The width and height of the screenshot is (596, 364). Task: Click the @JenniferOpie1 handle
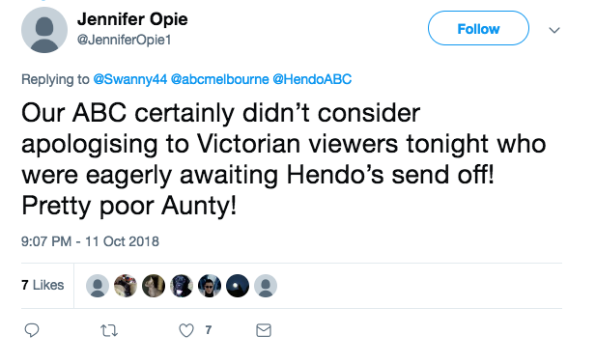(125, 40)
